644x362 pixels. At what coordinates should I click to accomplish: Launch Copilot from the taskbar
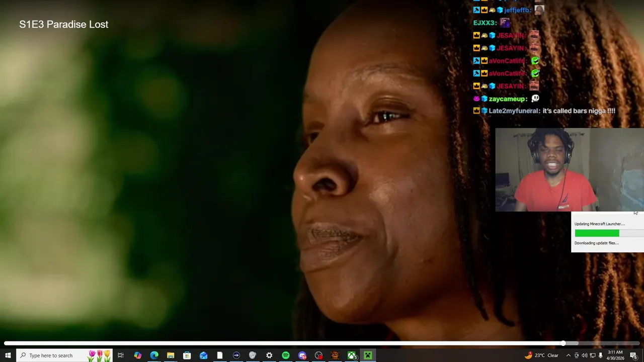pos(137,355)
